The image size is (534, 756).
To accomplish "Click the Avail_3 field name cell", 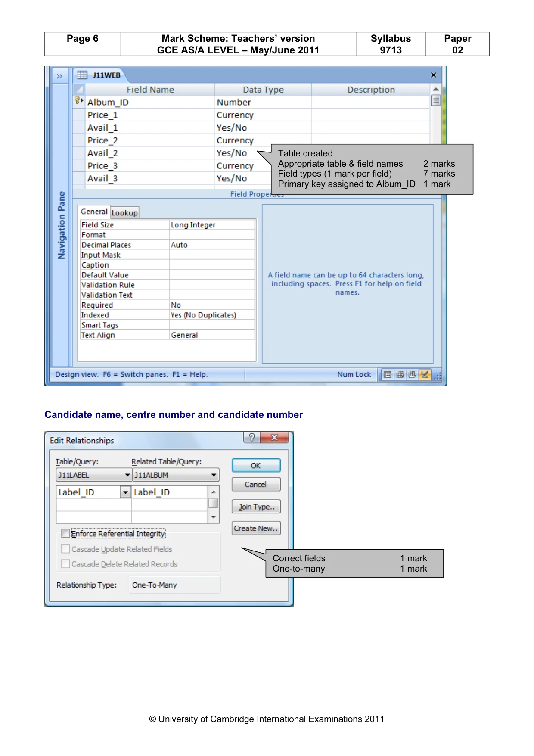I will [x=149, y=178].
